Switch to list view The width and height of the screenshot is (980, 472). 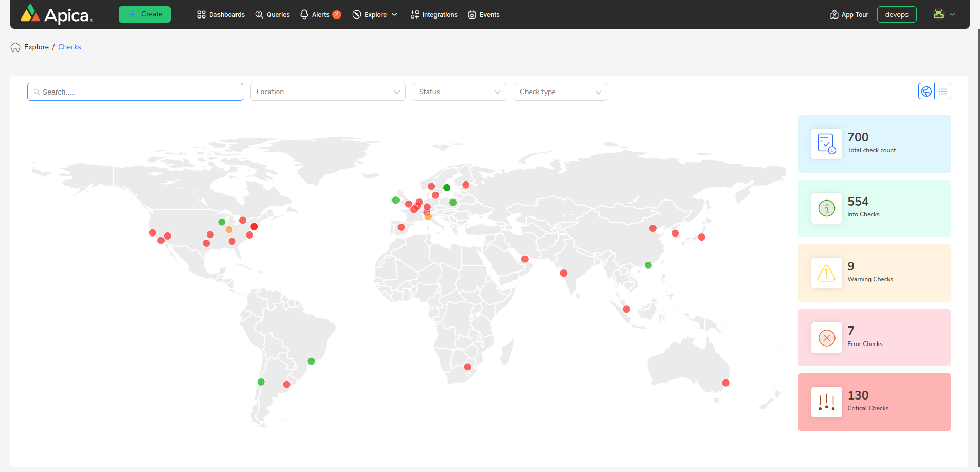tap(942, 92)
